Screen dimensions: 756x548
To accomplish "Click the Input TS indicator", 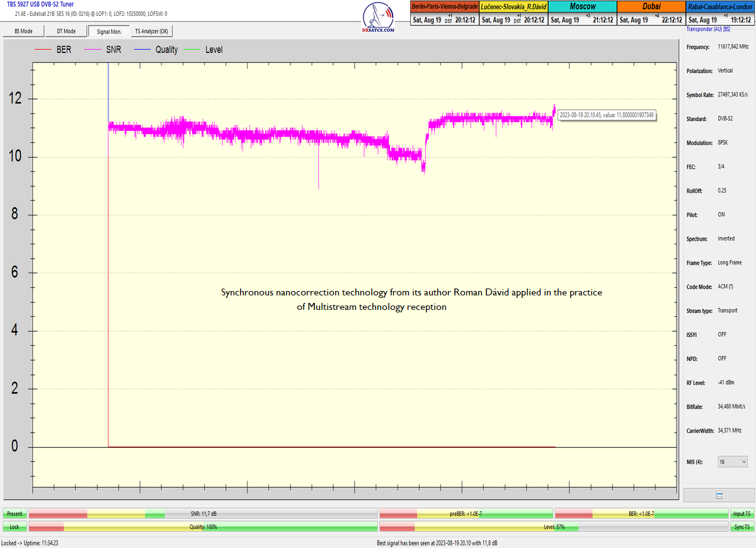I will point(742,514).
